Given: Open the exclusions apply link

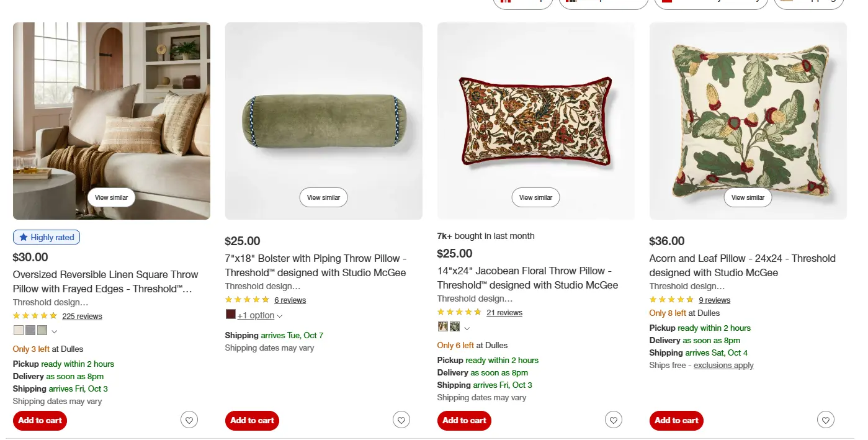Looking at the screenshot, I should 723,365.
